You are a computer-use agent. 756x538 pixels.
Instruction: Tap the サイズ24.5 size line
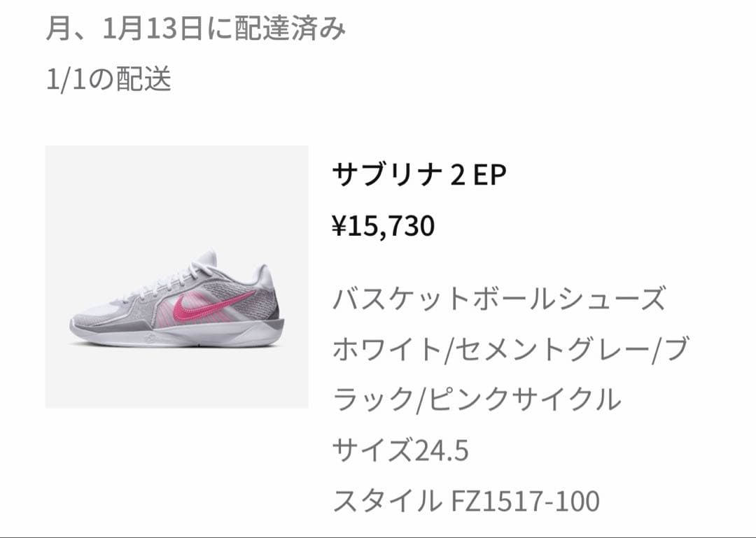click(x=400, y=451)
